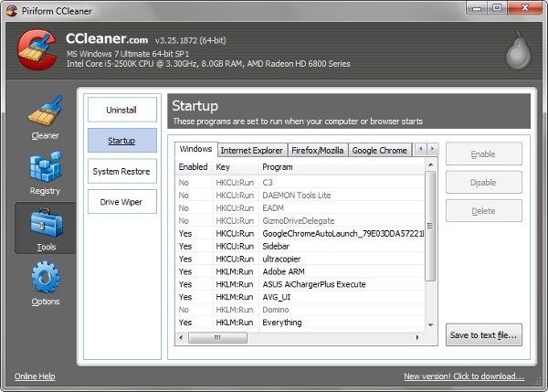Click the vertical scrollbar thumb

tap(430, 226)
